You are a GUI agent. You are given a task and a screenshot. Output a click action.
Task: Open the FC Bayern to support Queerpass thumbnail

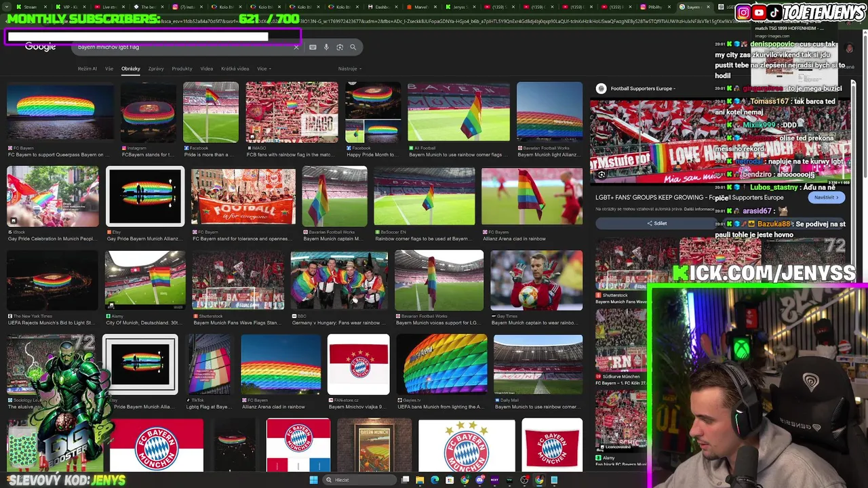[60, 111]
